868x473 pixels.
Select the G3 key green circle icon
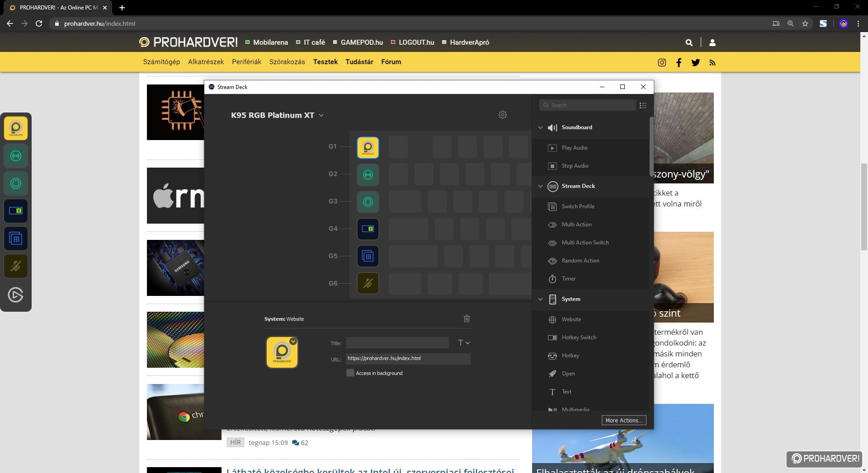coord(368,202)
